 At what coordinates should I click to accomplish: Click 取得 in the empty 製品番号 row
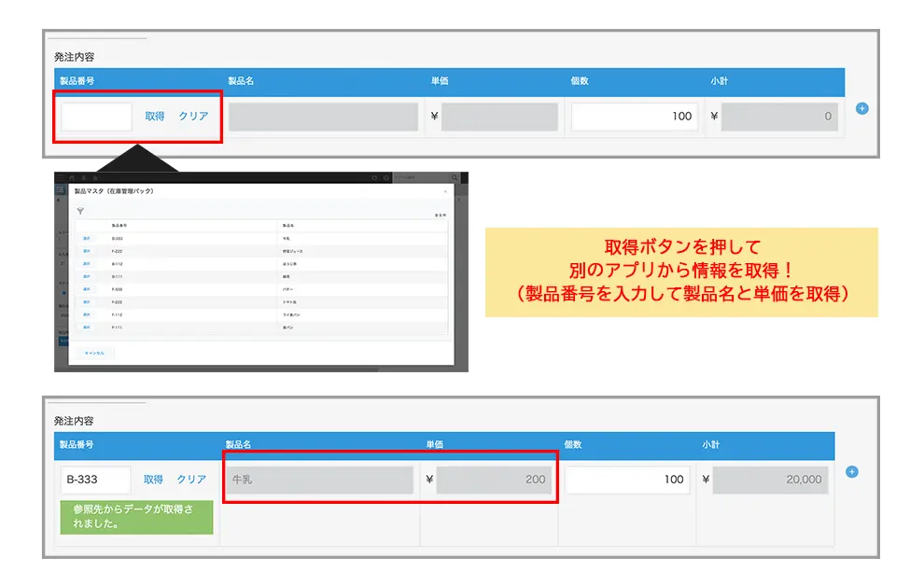coord(155,117)
